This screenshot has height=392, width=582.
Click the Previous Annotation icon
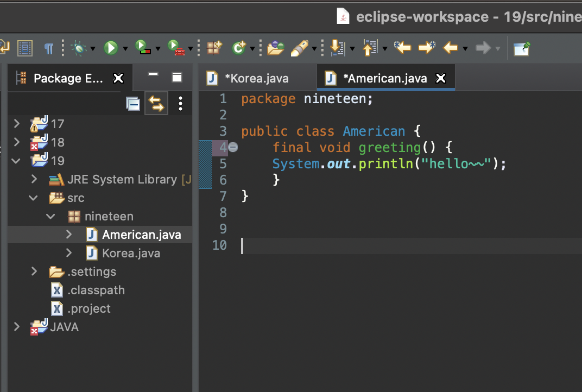(370, 48)
